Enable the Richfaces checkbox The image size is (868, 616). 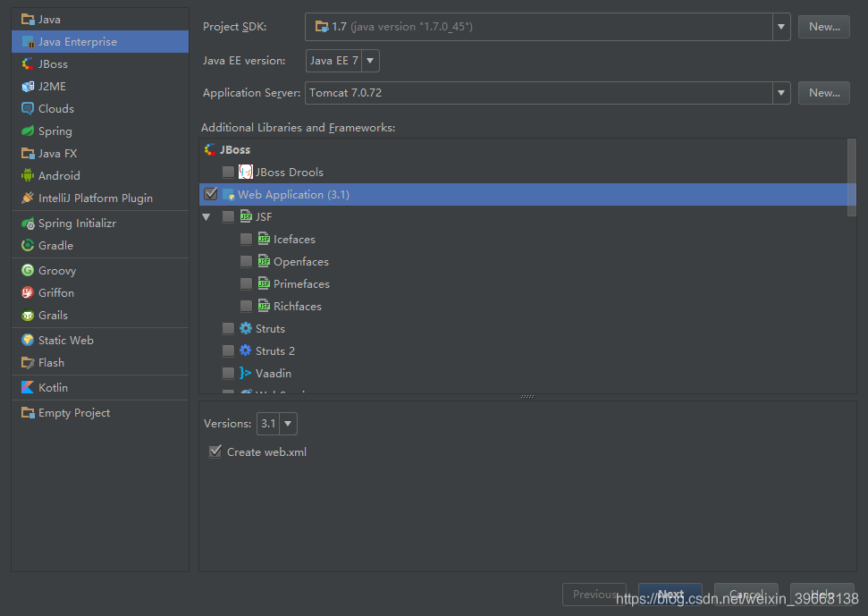point(246,306)
